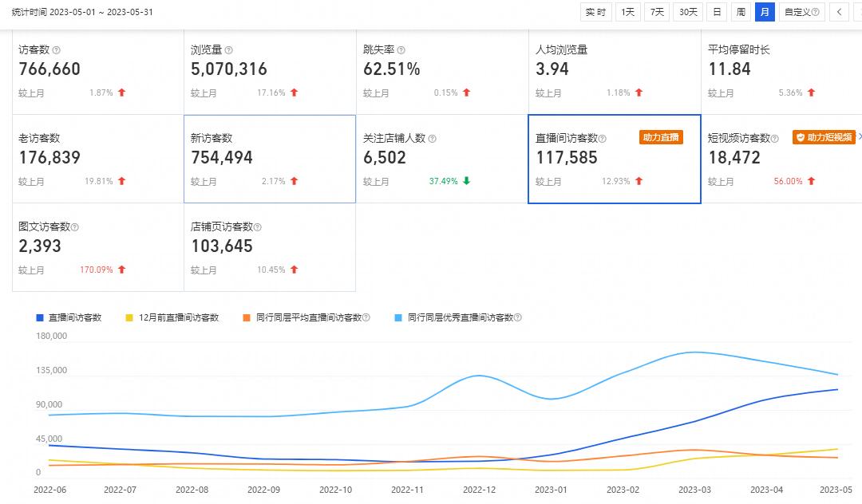Open the 自定义 custom date range picker
Image resolution: width=862 pixels, height=504 pixels.
[801, 12]
